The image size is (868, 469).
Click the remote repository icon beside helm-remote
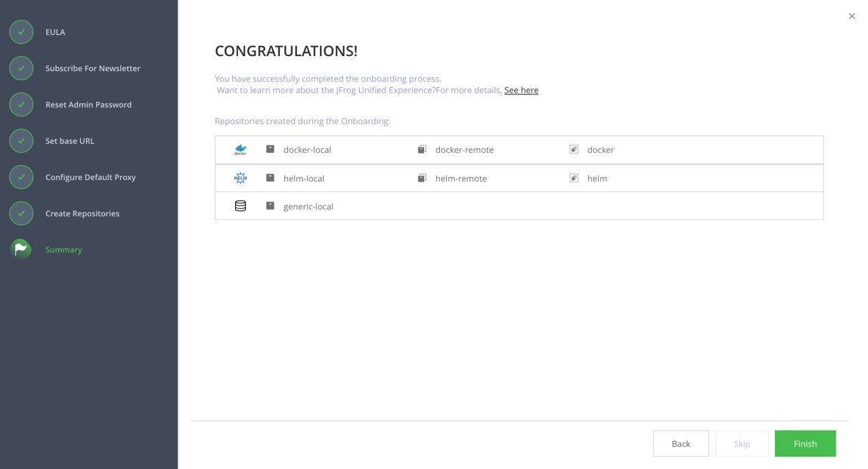point(422,178)
